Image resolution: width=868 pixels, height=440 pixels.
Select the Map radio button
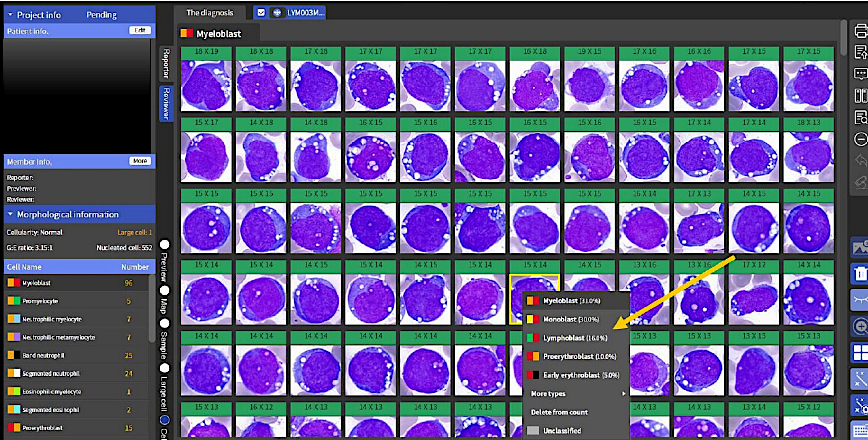pos(165,290)
